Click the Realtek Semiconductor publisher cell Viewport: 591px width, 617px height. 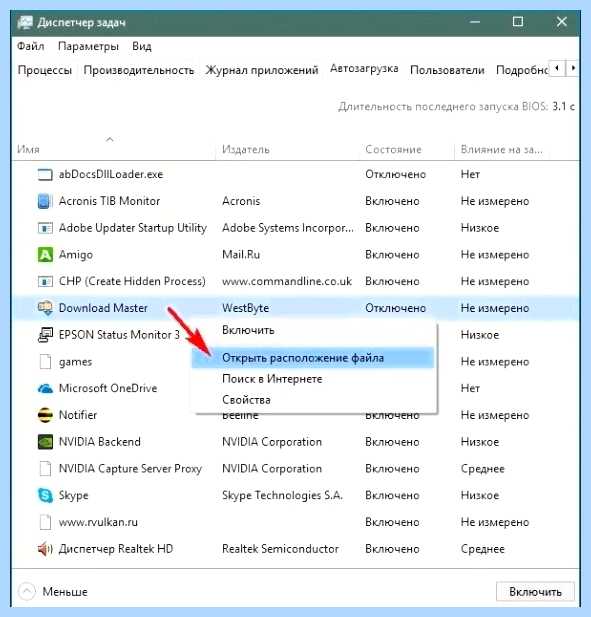pyautogui.click(x=280, y=549)
